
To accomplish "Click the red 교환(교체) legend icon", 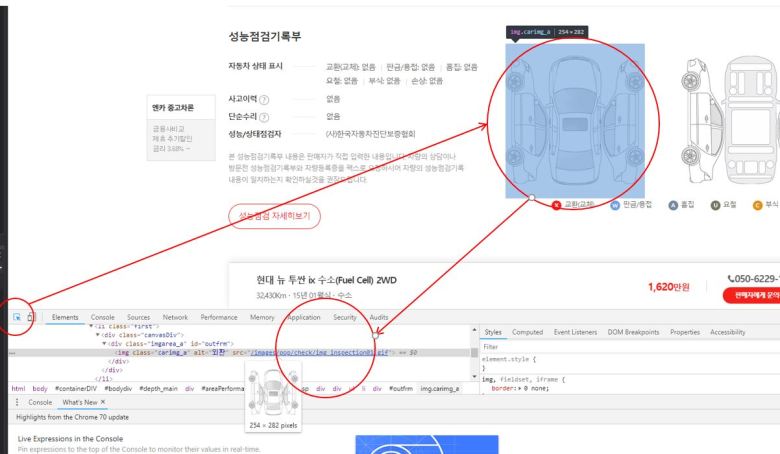I will 556,204.
